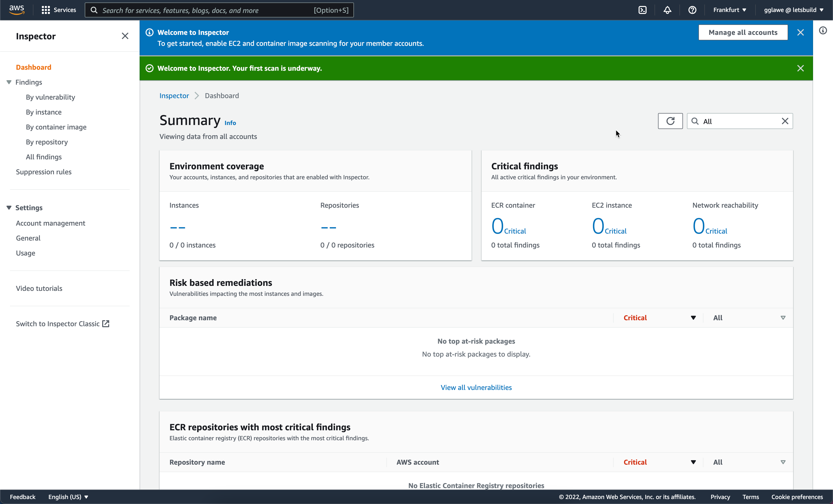Click the Dashboard breadcrumb text
The image size is (833, 504).
pyautogui.click(x=222, y=96)
